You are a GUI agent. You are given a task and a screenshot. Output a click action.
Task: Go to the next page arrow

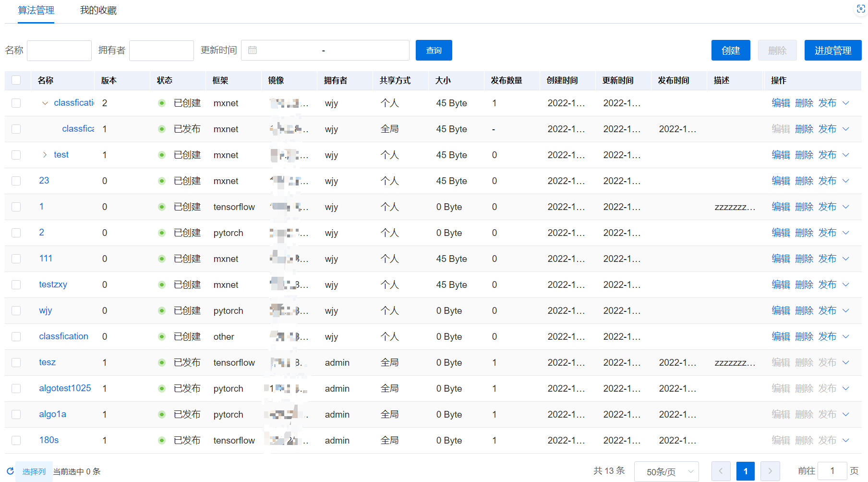point(770,471)
